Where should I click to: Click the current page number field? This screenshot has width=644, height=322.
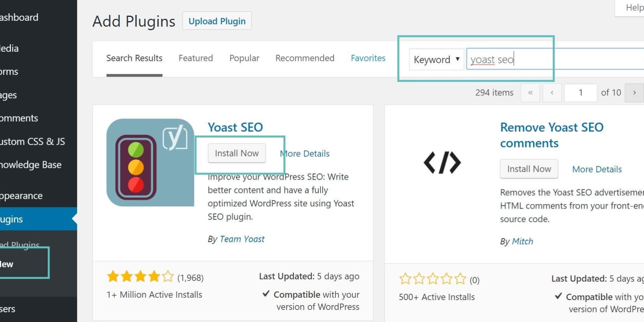[x=581, y=93]
